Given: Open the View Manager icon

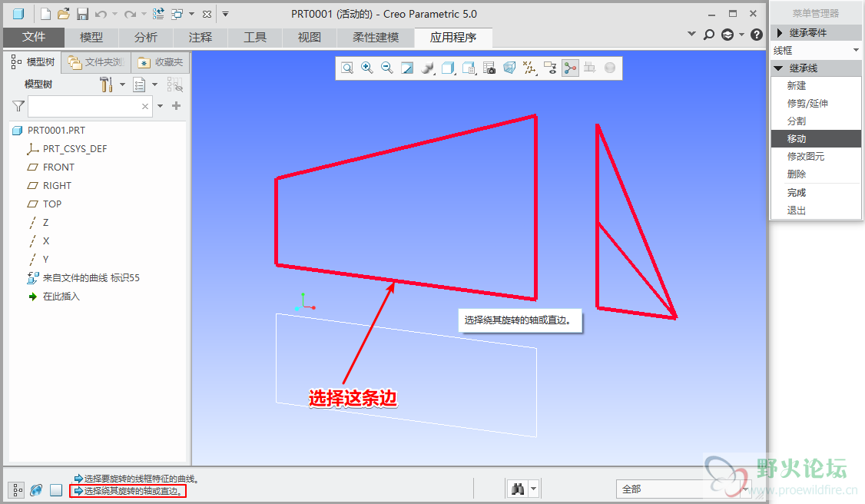Looking at the screenshot, I should (469, 68).
